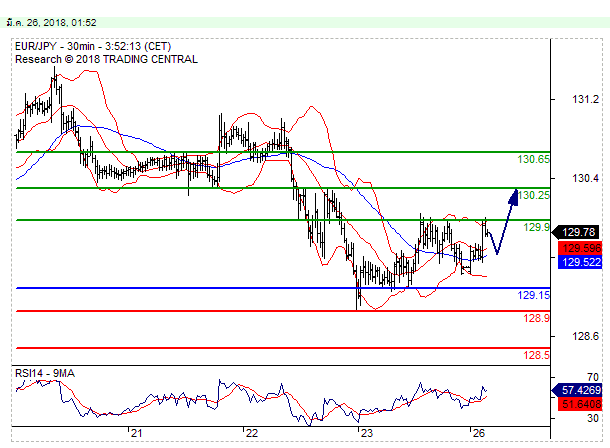The image size is (610, 448).
Task: Click the date header 26, 2018, 01:52
Action: click(x=51, y=23)
